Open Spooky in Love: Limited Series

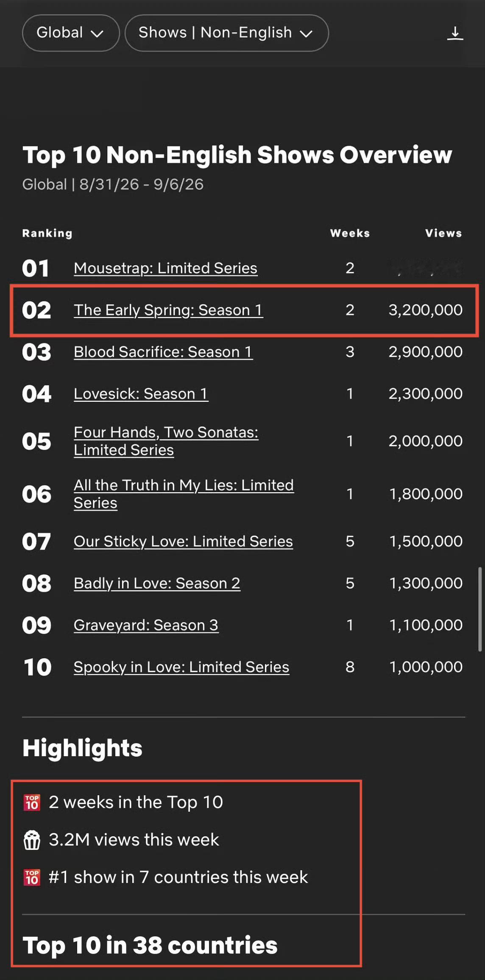[x=181, y=667]
